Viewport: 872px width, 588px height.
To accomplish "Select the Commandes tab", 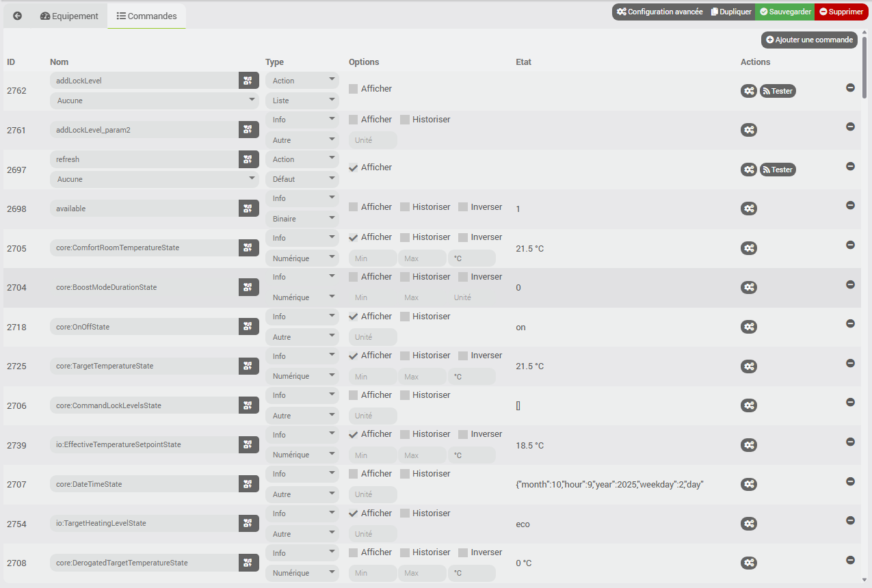I will (x=146, y=16).
